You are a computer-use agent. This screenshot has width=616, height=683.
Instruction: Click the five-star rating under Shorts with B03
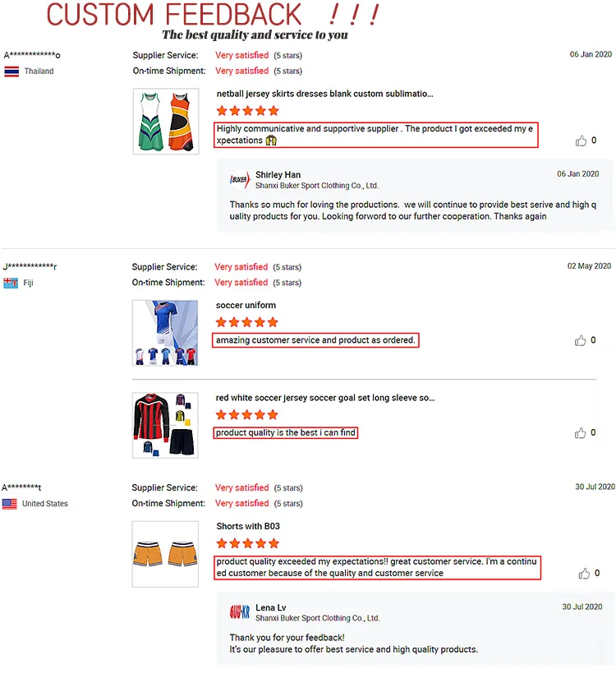point(247,543)
